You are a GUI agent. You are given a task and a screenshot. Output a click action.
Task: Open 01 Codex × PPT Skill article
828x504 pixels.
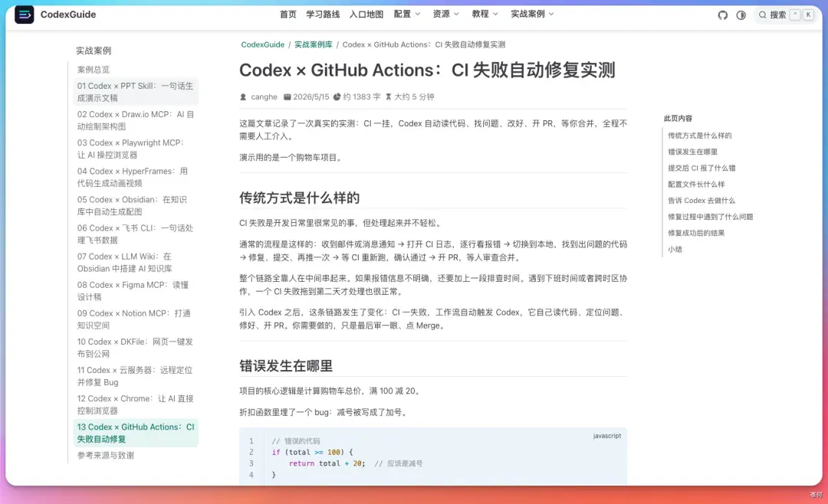[x=136, y=92]
